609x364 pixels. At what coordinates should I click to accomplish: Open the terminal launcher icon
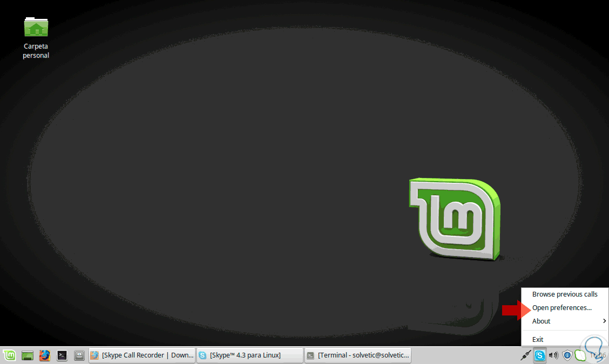(x=62, y=355)
